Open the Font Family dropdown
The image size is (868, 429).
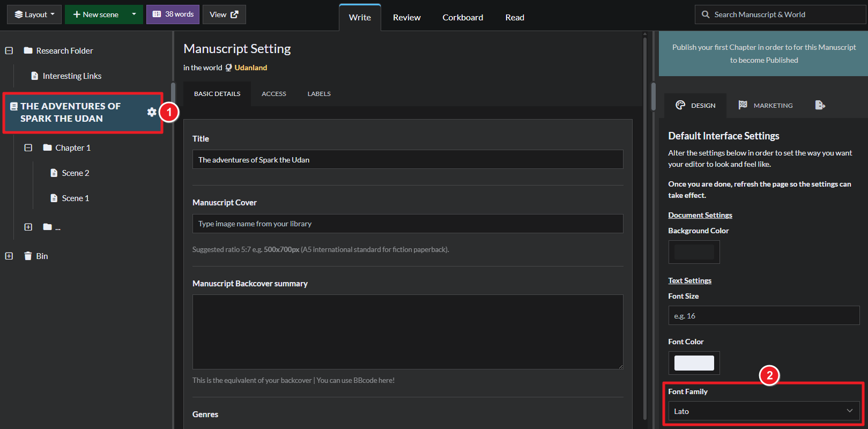[x=763, y=411]
